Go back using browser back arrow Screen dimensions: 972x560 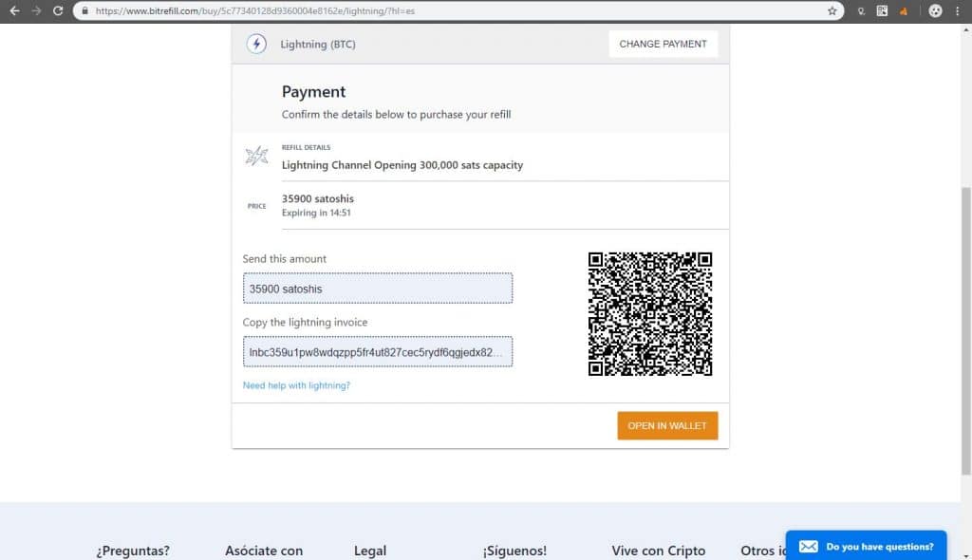pyautogui.click(x=14, y=10)
